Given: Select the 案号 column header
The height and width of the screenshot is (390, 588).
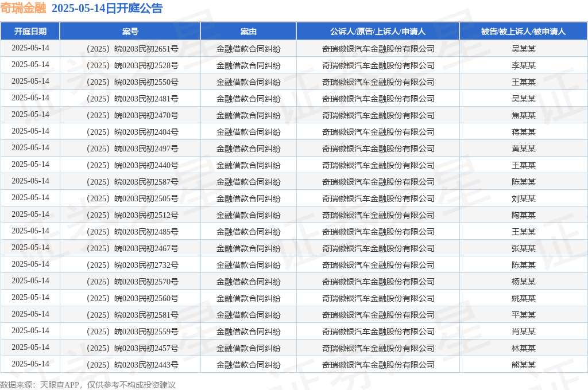Looking at the screenshot, I should (130, 32).
